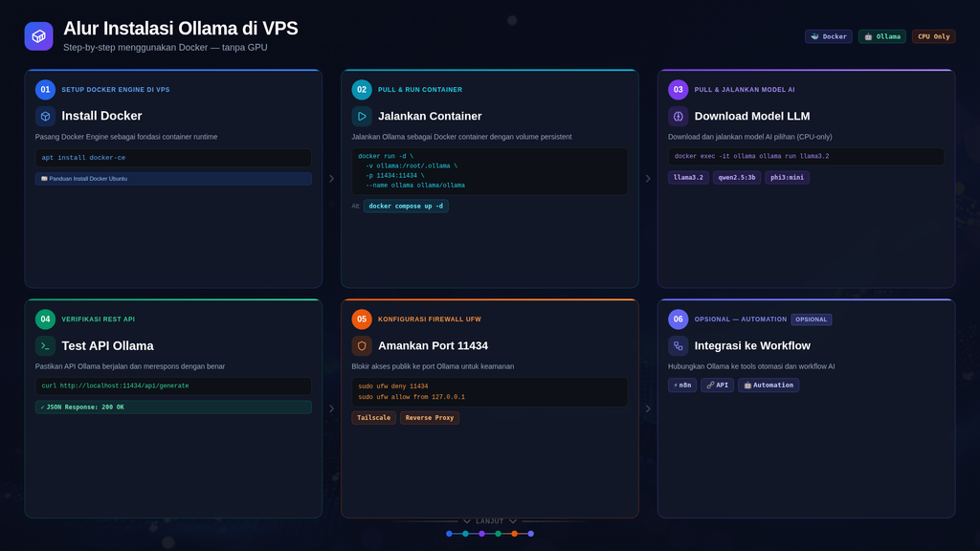Screen dimensions: 980x551
Task: Click the OPSIONAL badge on step 06
Action: point(812,320)
